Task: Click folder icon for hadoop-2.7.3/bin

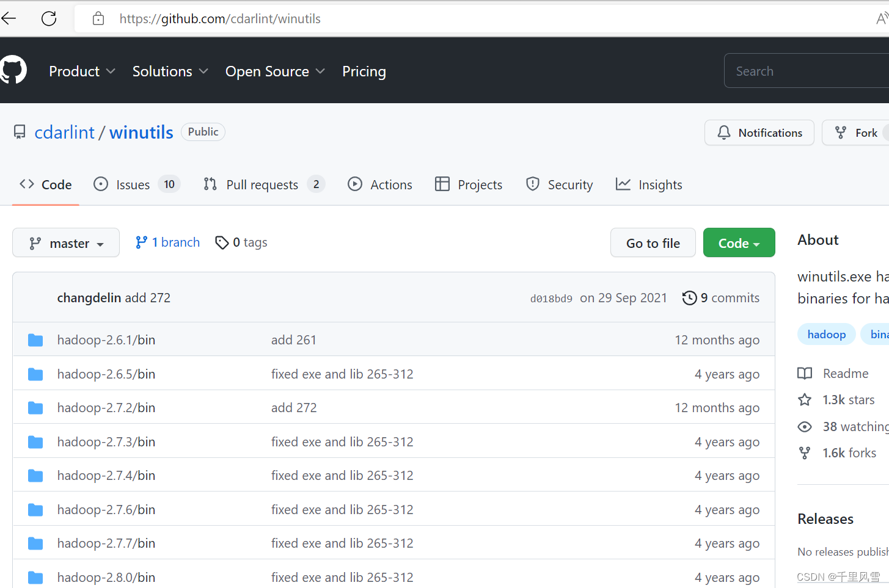Action: pyautogui.click(x=35, y=442)
